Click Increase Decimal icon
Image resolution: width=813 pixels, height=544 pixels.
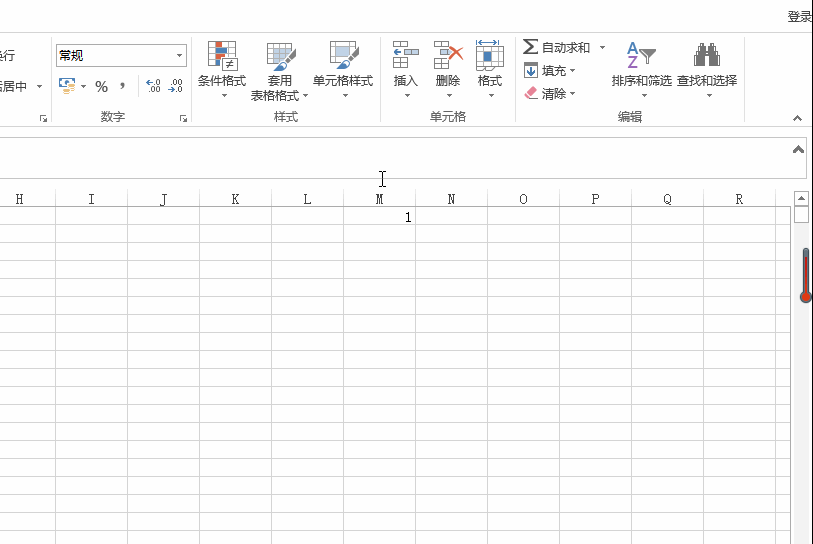point(153,86)
